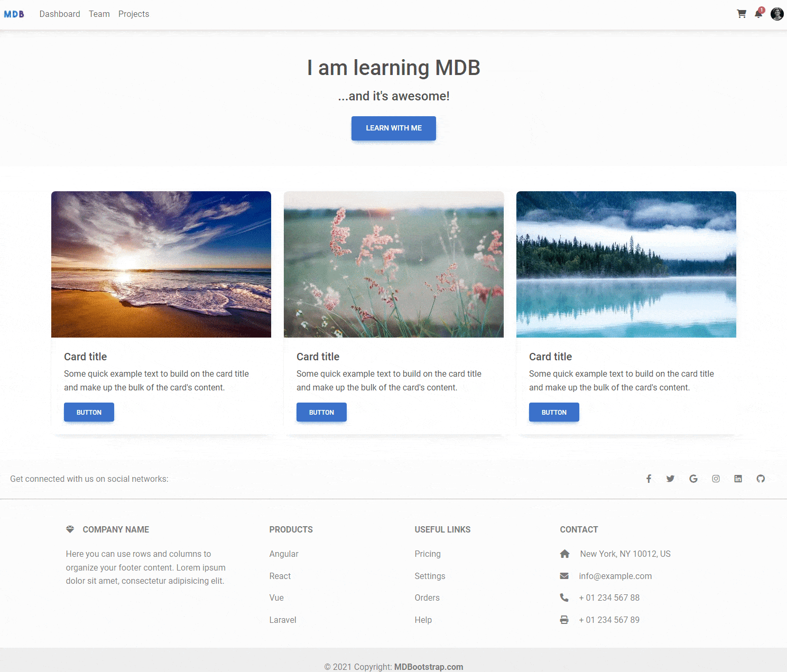Image resolution: width=787 pixels, height=672 pixels.
Task: Open the user avatar menu
Action: 777,14
